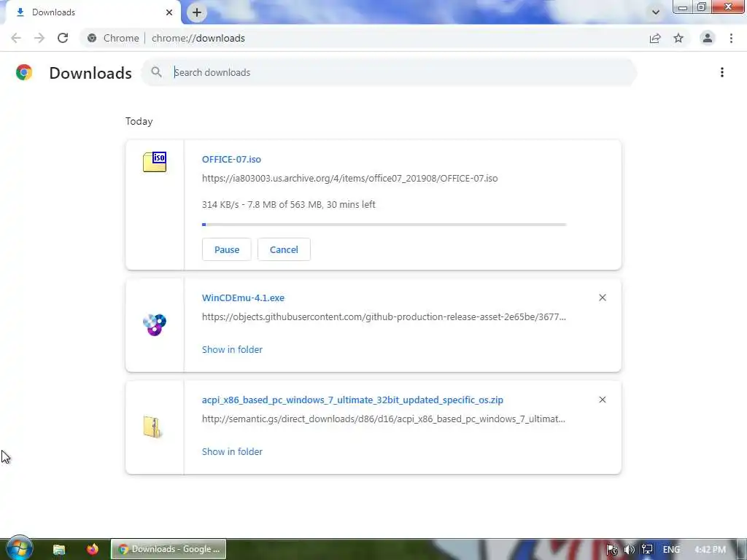Click the ENG language indicator
The width and height of the screenshot is (747, 560).
[671, 550]
